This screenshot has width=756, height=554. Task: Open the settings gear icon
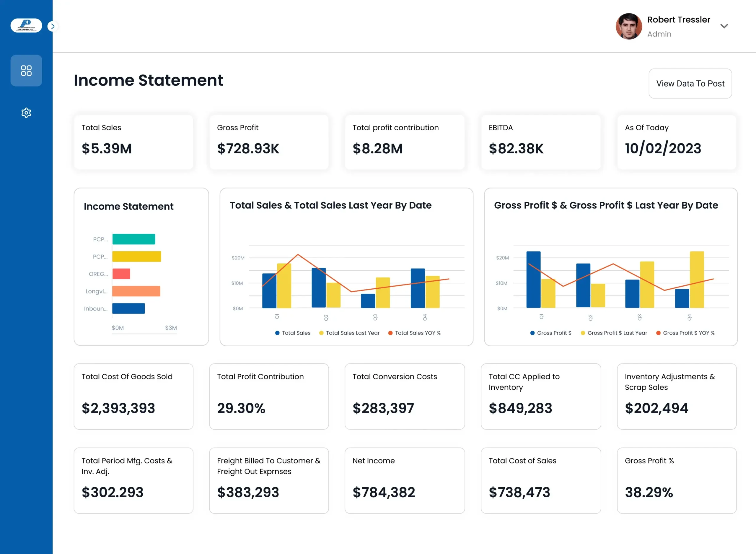tap(26, 113)
